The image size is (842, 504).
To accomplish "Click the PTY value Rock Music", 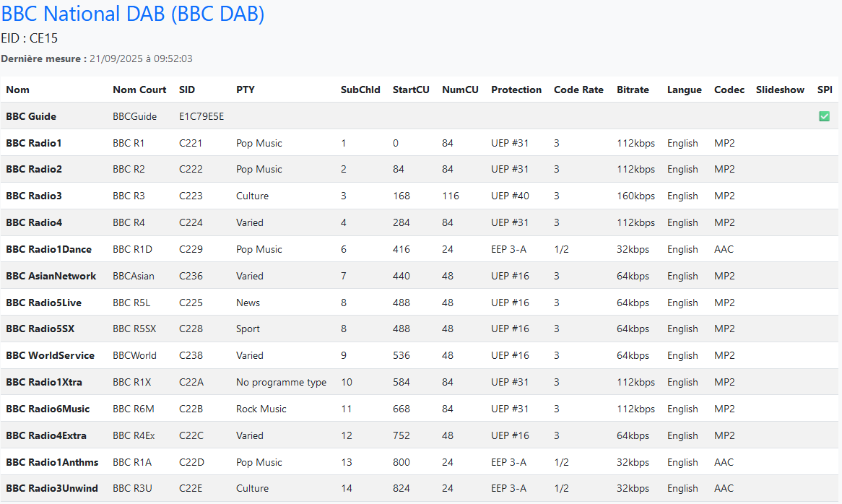I will (x=261, y=409).
